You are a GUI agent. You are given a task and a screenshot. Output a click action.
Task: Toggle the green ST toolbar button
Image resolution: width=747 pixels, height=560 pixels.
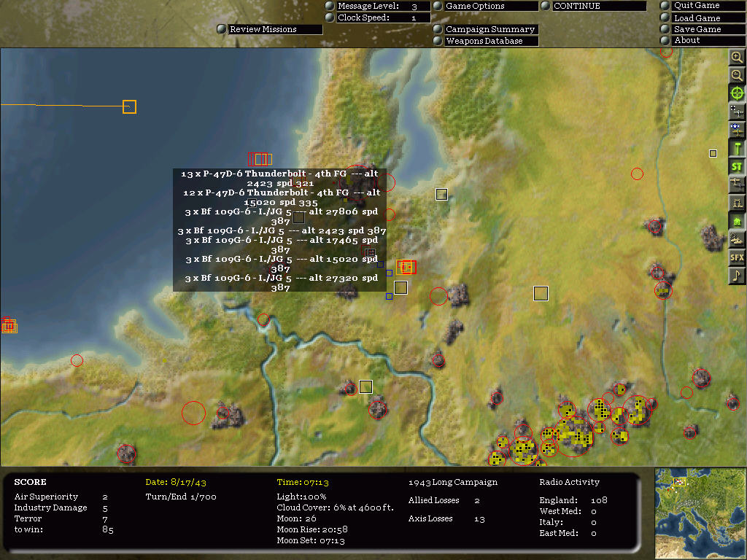click(x=737, y=167)
